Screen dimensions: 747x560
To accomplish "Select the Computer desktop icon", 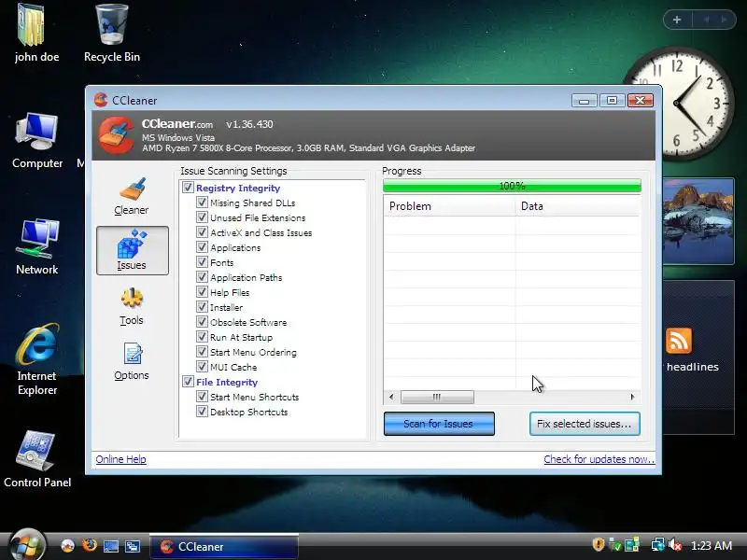I will point(37,141).
